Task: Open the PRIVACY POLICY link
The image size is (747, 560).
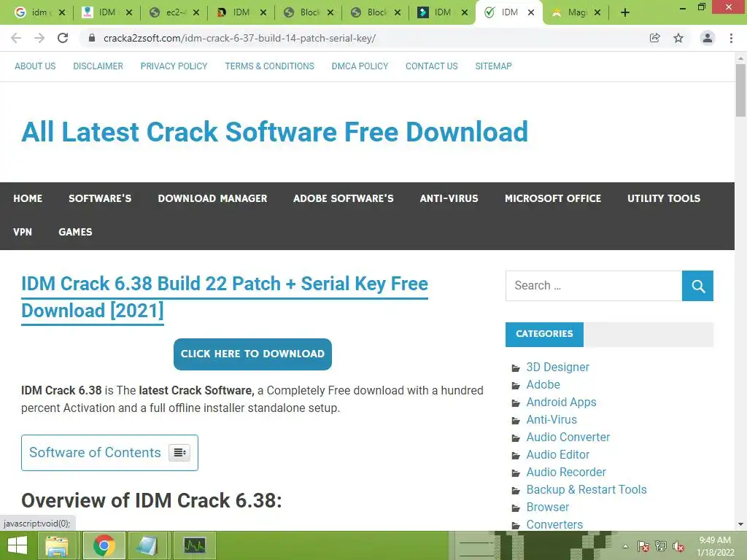Action: pyautogui.click(x=174, y=66)
